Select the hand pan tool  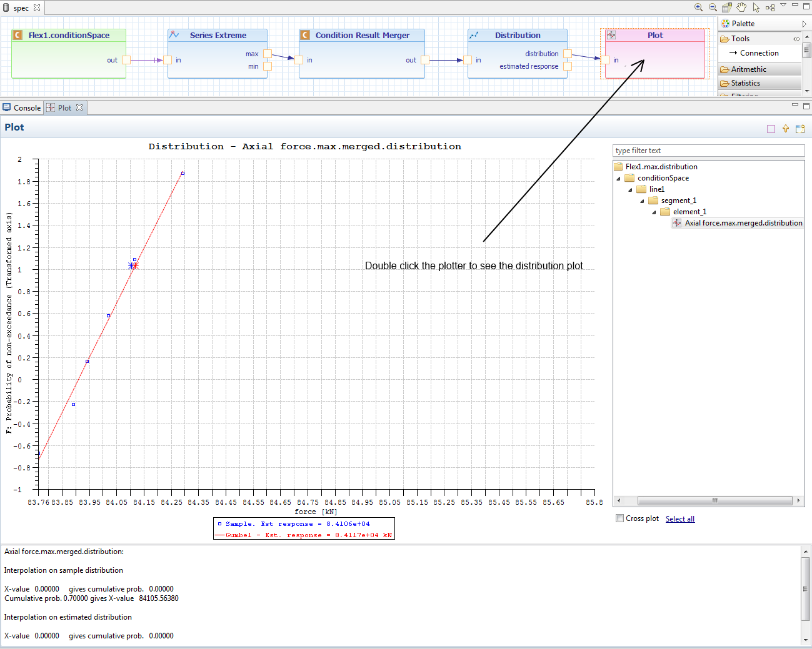click(741, 7)
